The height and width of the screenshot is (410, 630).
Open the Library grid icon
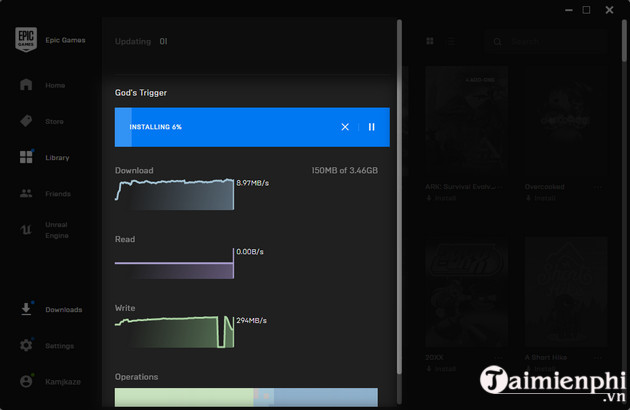point(26,157)
